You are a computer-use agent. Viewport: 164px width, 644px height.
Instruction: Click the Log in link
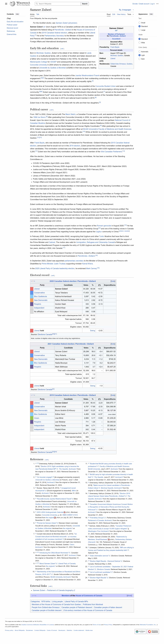(x=152, y=4)
